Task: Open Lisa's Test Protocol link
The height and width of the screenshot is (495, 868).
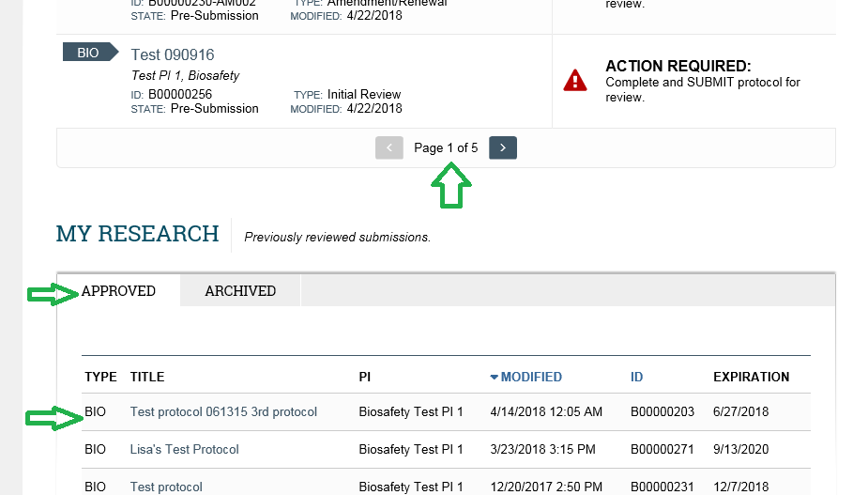Action: coord(184,449)
